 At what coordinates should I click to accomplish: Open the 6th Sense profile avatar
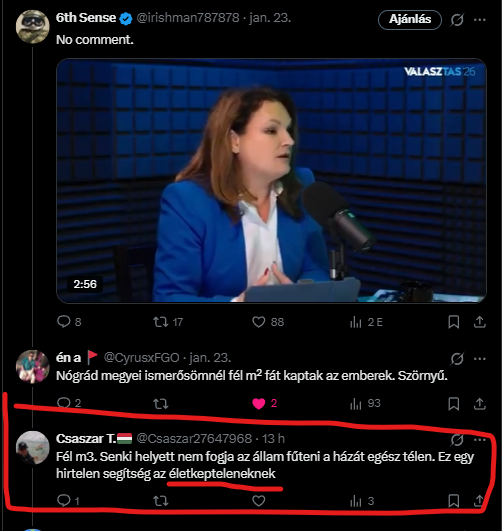[x=33, y=26]
